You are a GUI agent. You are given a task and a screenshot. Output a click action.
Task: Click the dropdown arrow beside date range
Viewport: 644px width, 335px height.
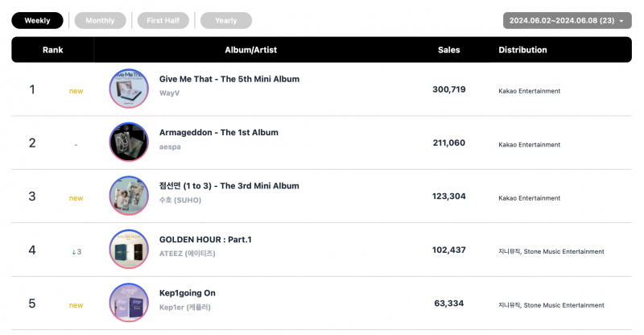(x=621, y=21)
